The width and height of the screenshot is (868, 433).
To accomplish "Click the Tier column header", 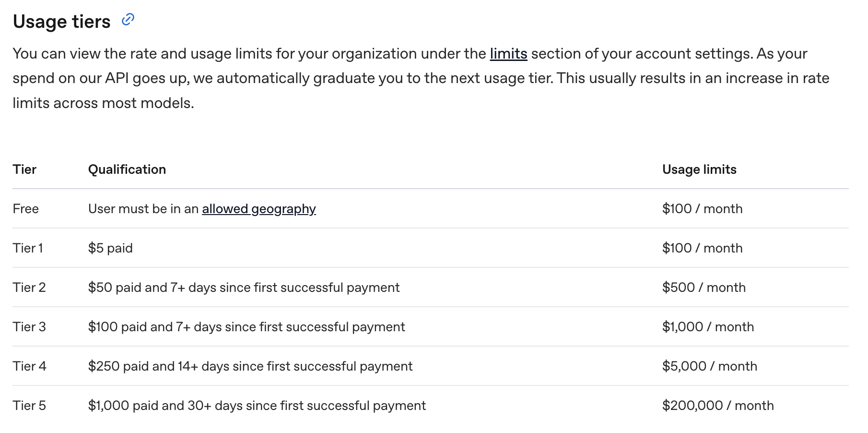I will (24, 169).
